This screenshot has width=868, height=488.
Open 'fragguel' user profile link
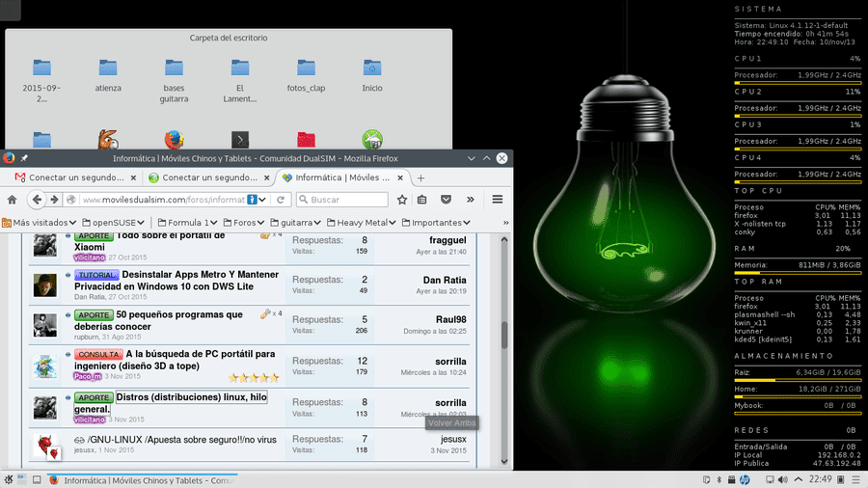(448, 240)
